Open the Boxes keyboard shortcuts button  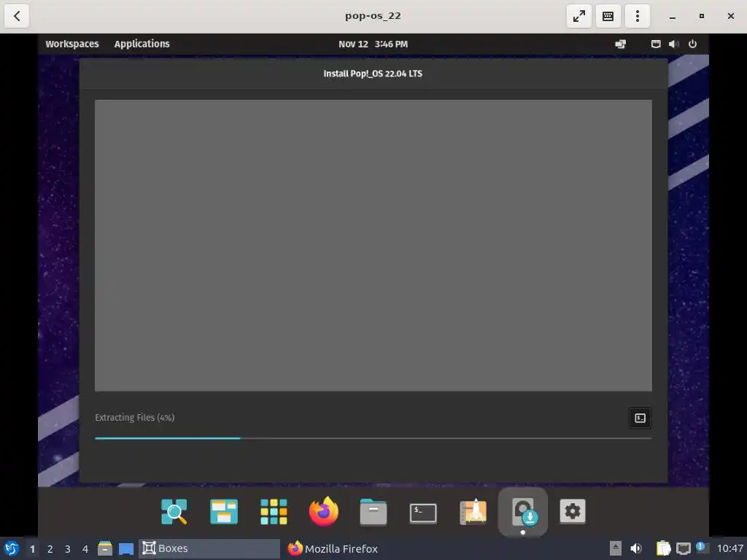[608, 16]
